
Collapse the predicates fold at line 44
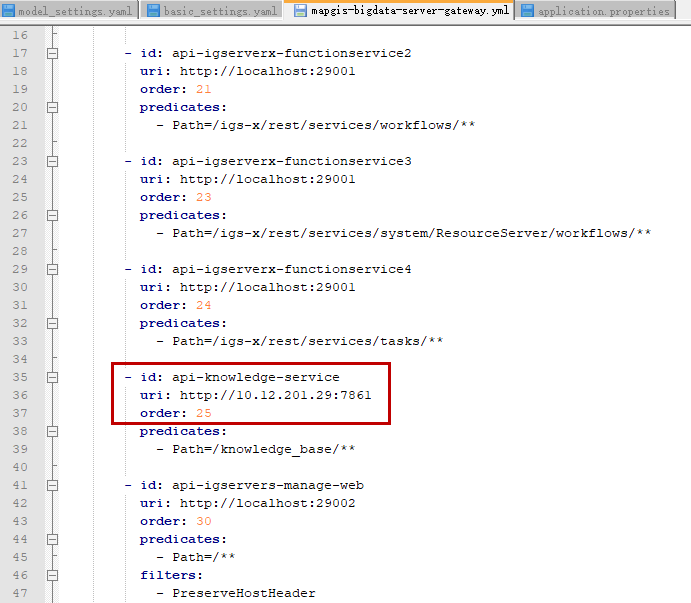[52, 539]
